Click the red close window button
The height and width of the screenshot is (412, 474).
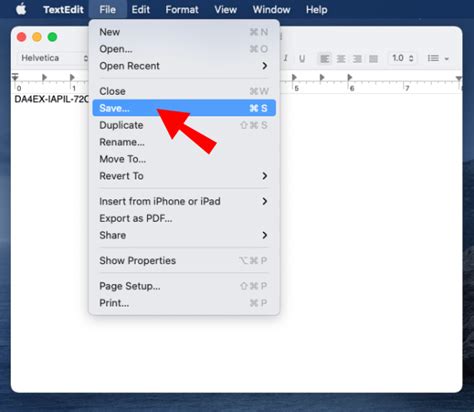tap(22, 37)
